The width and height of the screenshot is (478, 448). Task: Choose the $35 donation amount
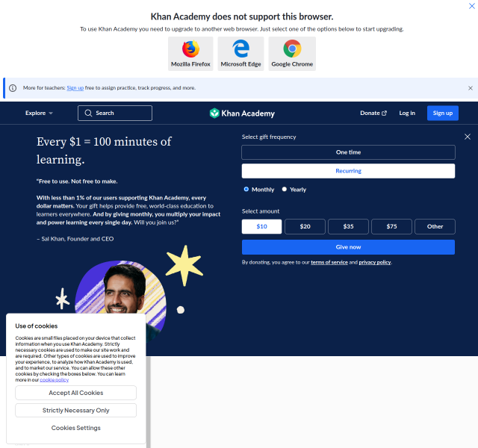pos(348,226)
